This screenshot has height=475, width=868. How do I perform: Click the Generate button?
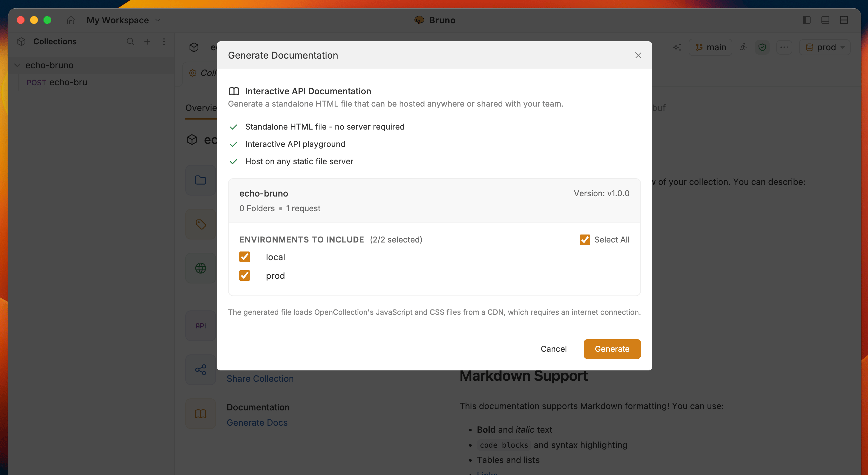coord(612,349)
